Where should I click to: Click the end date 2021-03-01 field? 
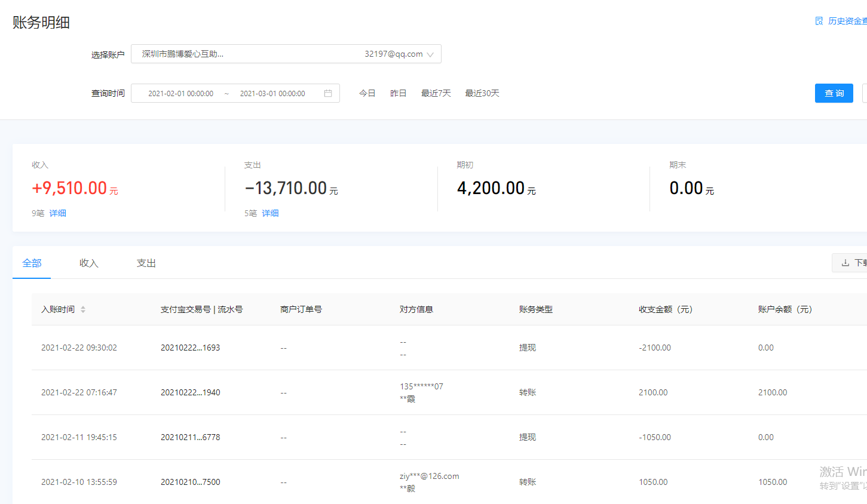272,94
